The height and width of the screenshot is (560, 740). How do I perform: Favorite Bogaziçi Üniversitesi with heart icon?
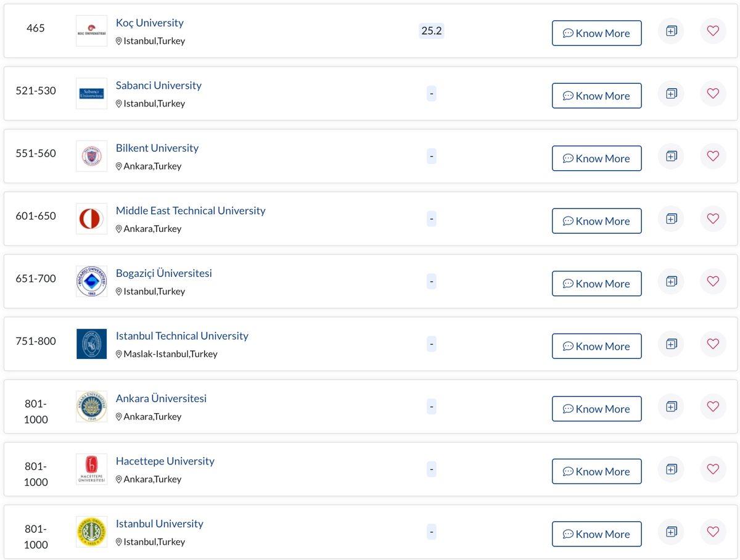(x=713, y=281)
